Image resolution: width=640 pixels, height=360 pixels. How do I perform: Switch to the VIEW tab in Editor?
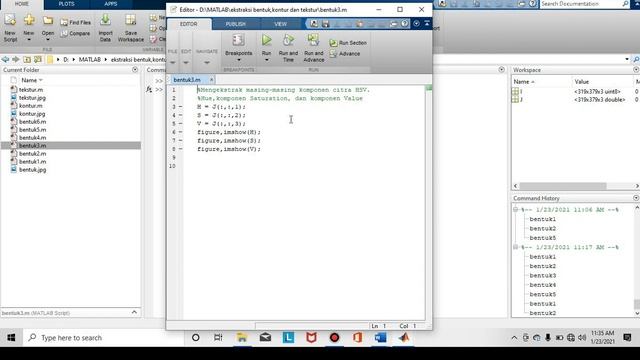click(280, 24)
